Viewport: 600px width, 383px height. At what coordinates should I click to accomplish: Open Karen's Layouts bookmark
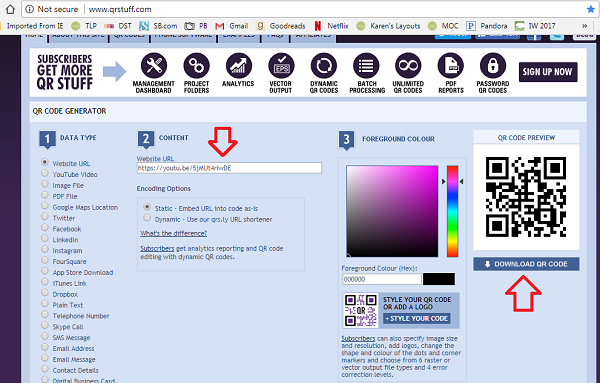(x=388, y=26)
